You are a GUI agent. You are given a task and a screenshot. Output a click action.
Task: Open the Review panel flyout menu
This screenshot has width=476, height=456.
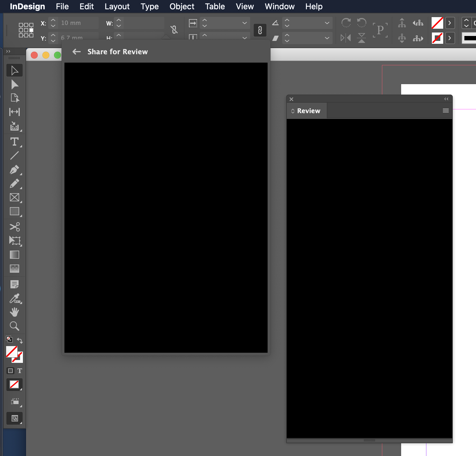[445, 111]
